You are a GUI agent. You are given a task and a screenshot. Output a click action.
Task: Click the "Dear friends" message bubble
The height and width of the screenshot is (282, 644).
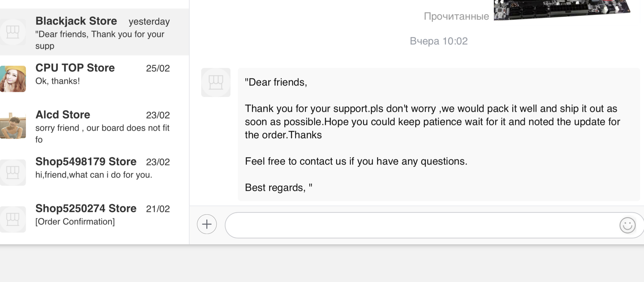pos(439,135)
